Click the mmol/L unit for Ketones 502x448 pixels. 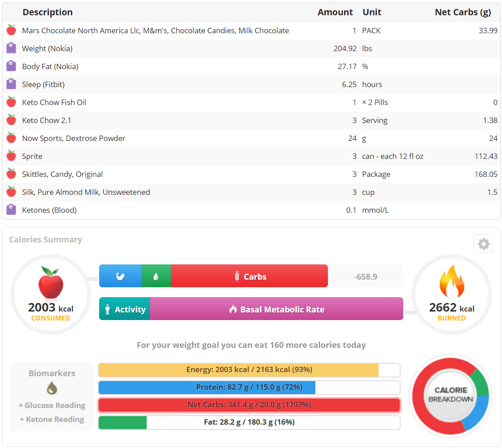375,210
